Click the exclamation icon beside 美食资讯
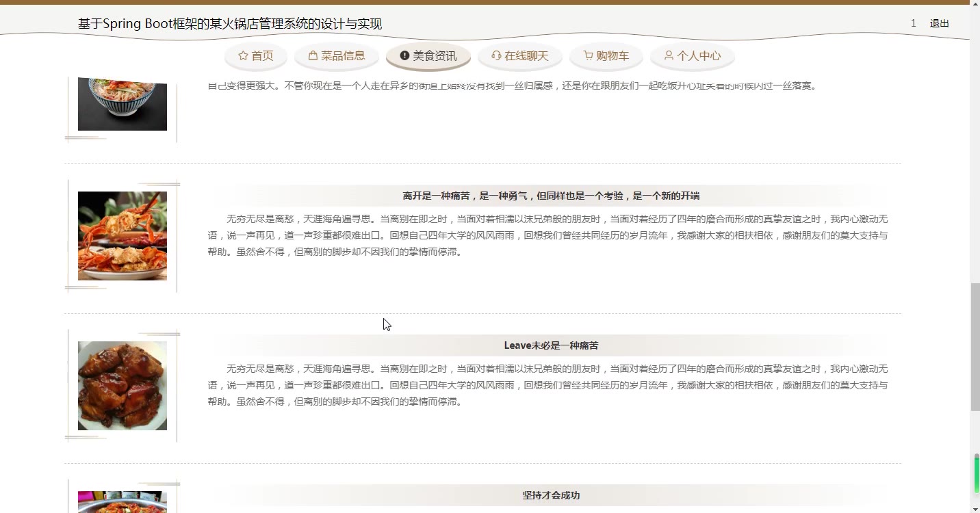 point(404,55)
